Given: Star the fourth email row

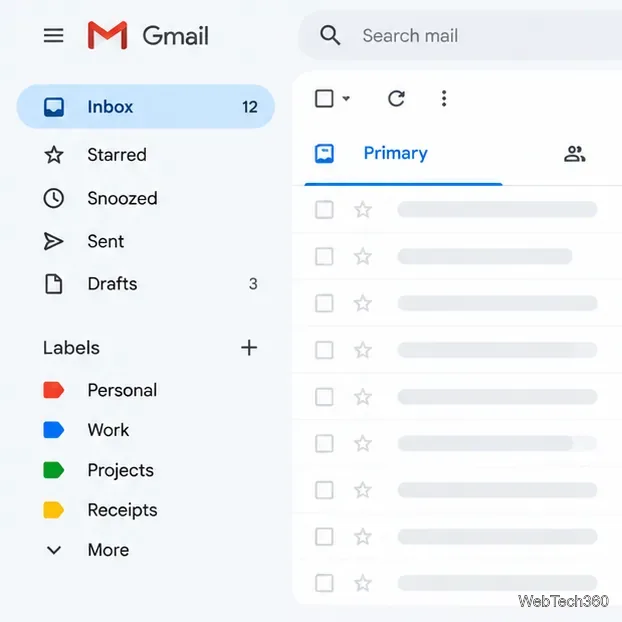Looking at the screenshot, I should click(363, 350).
